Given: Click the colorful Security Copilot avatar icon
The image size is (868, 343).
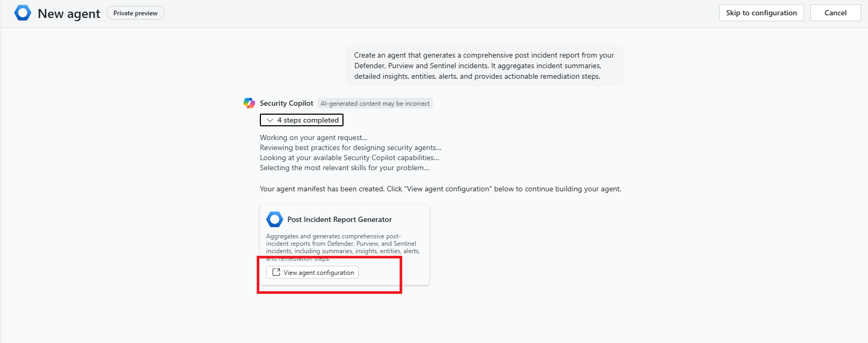Looking at the screenshot, I should [x=249, y=103].
